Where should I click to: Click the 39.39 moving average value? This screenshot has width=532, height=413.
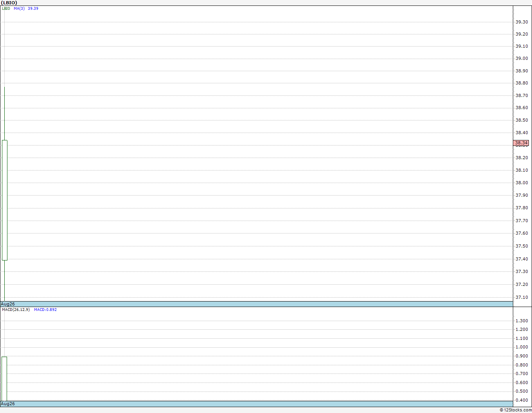pyautogui.click(x=33, y=8)
